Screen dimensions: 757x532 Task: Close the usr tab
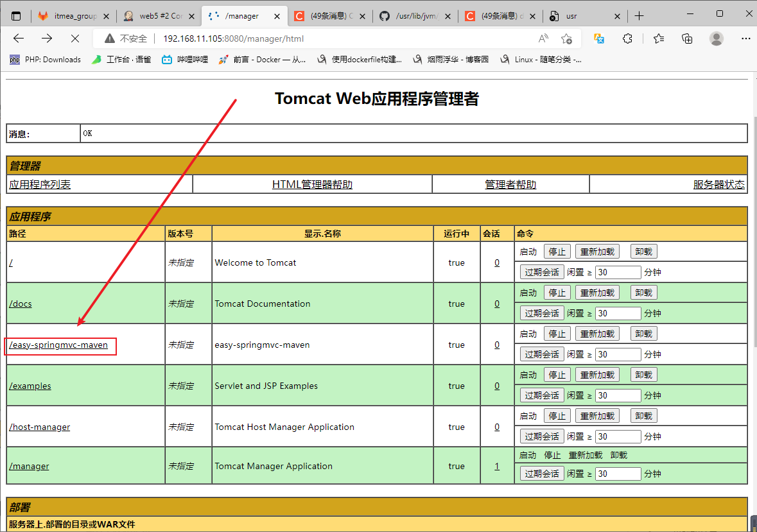click(617, 16)
